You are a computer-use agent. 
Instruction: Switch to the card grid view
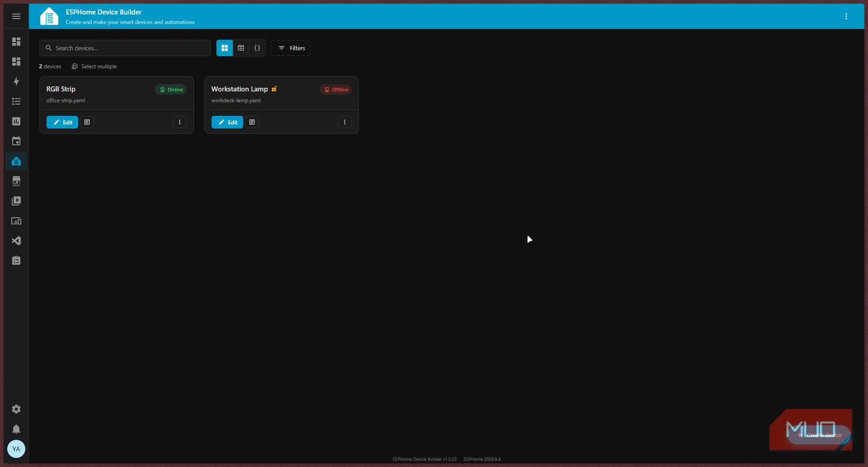(225, 48)
